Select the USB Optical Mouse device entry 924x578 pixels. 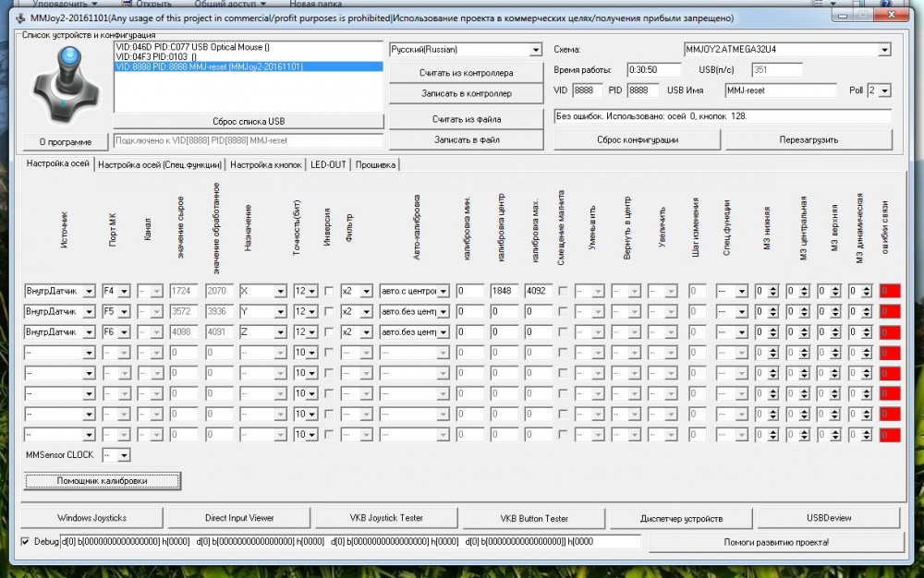[x=192, y=46]
